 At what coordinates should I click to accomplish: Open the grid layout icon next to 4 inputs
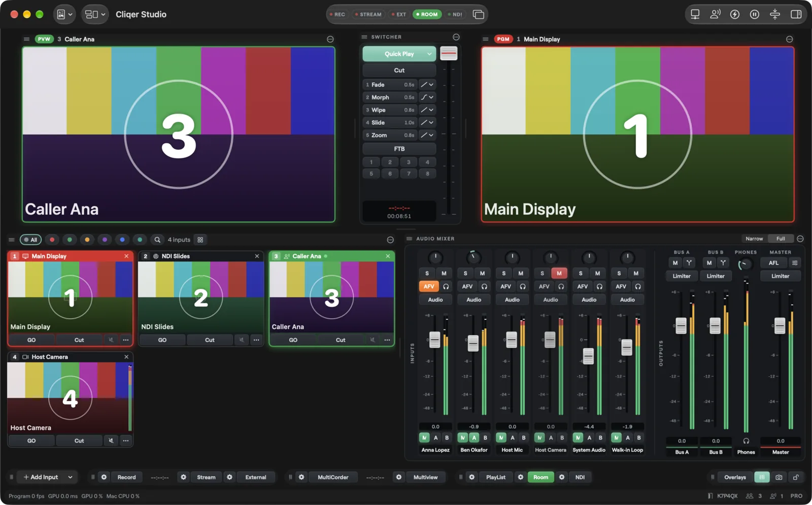point(200,240)
